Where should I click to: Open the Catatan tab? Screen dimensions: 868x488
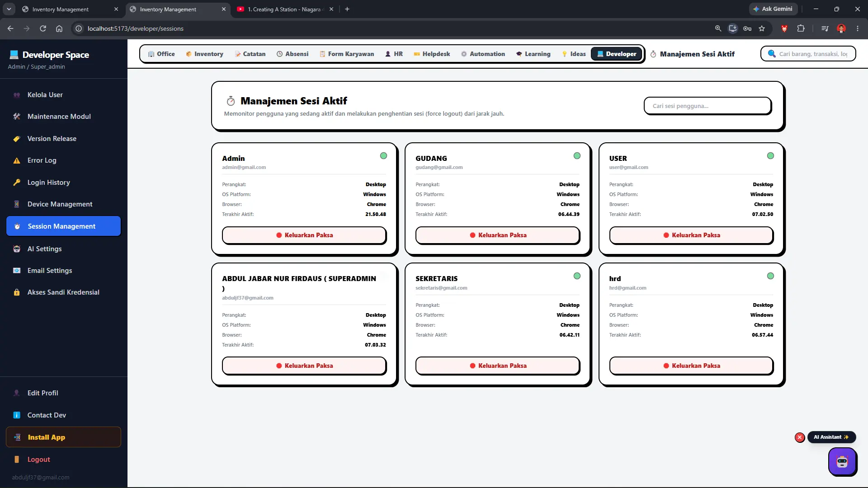pos(250,54)
